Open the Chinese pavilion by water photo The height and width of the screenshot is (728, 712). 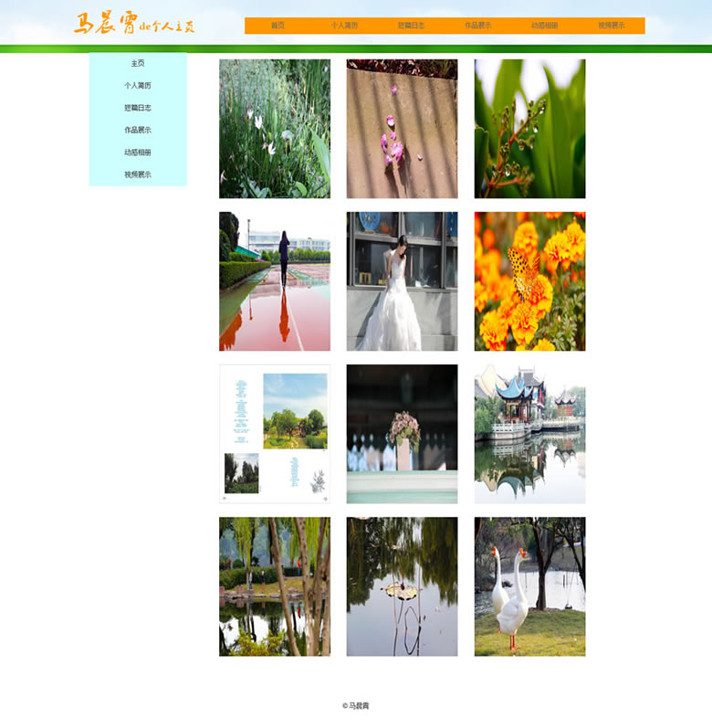pyautogui.click(x=529, y=434)
